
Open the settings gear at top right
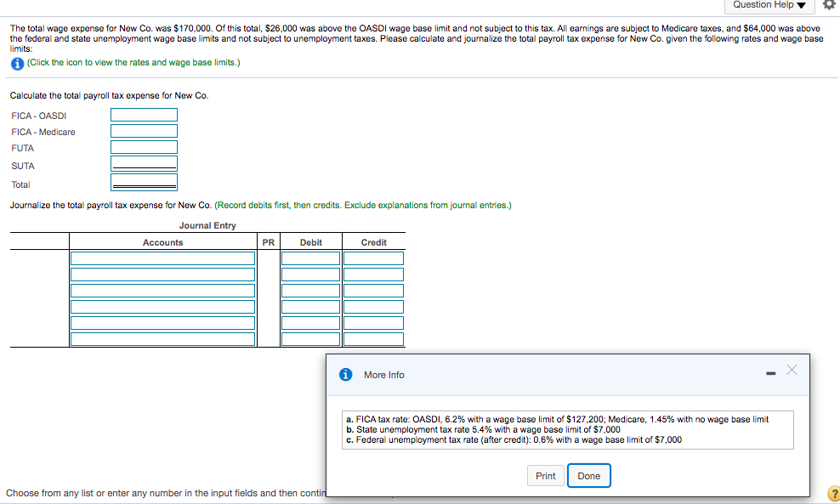pos(831,6)
